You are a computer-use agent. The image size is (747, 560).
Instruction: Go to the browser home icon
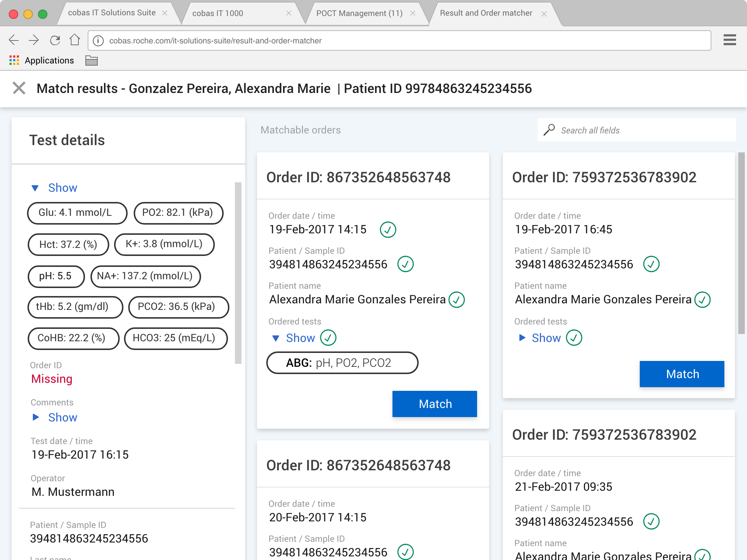click(x=75, y=40)
